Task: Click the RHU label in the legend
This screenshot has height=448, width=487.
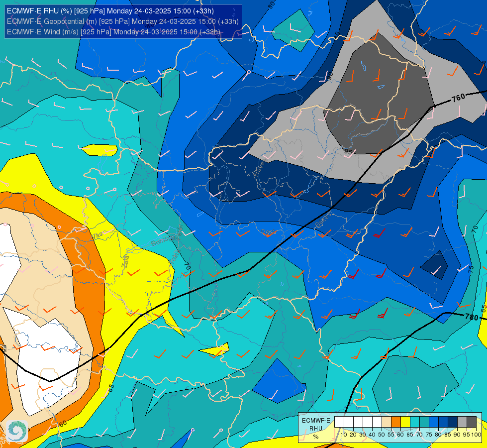Action: (x=316, y=429)
